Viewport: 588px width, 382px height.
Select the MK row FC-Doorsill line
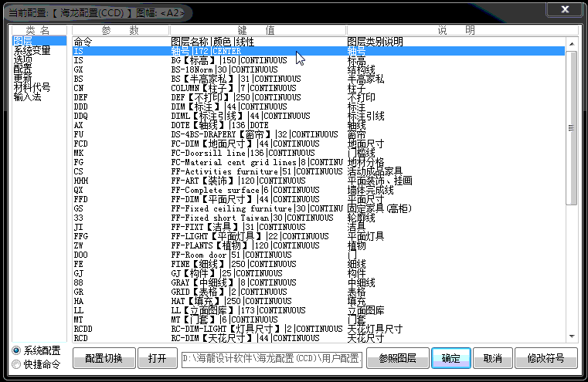coord(319,153)
